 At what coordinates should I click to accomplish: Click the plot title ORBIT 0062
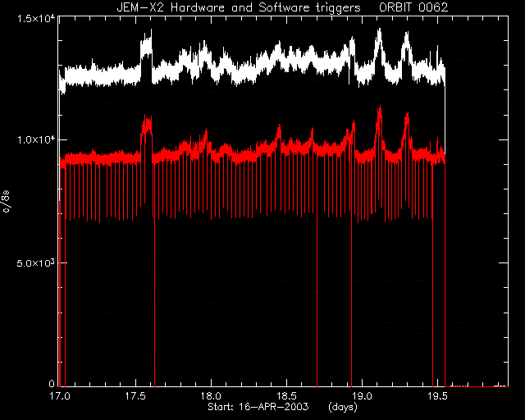pos(413,7)
